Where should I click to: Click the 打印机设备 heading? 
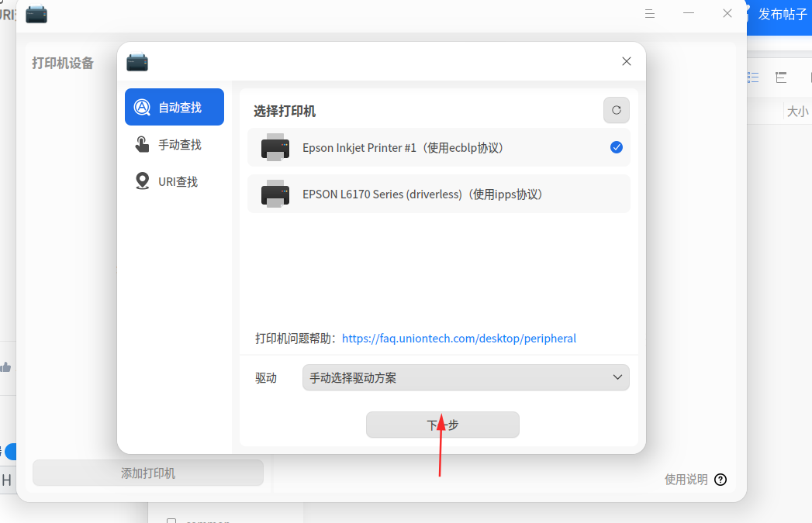click(x=63, y=63)
